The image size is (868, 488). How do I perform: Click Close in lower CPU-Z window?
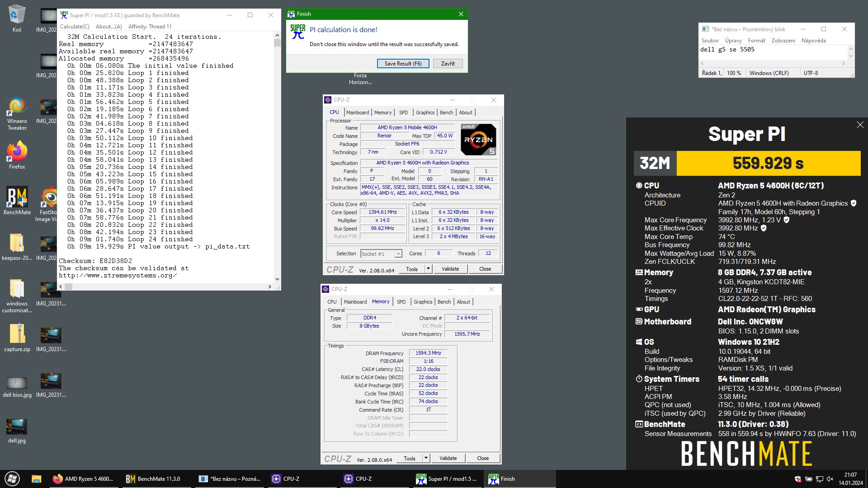(482, 459)
